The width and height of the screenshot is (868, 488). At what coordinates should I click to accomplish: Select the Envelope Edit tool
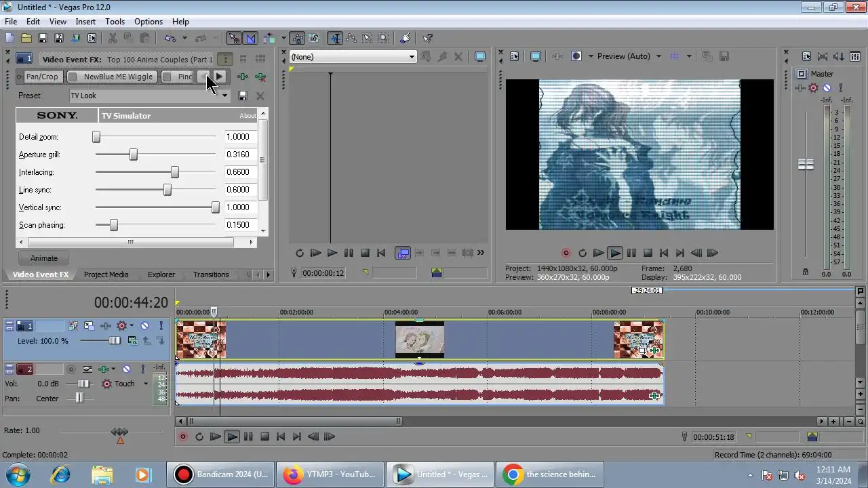351,39
